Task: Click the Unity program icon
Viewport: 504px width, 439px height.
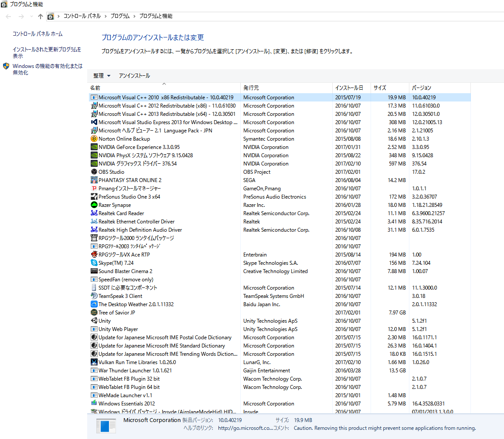Action: (x=94, y=321)
